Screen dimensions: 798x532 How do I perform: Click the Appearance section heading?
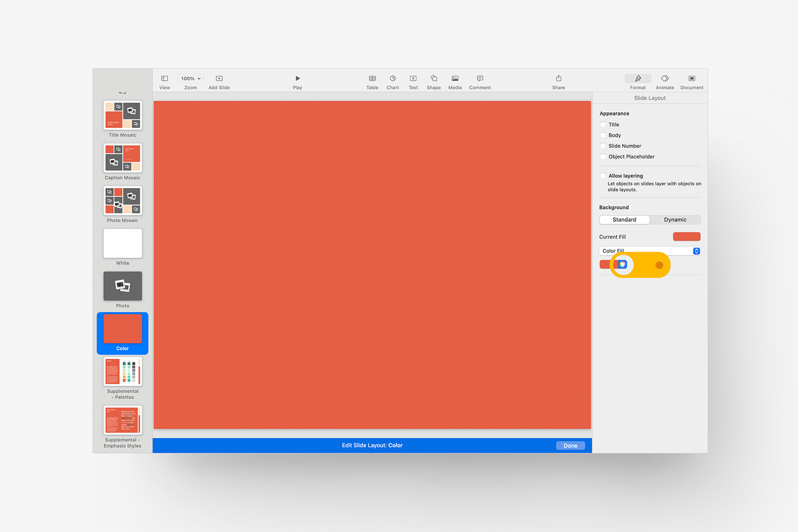(614, 113)
